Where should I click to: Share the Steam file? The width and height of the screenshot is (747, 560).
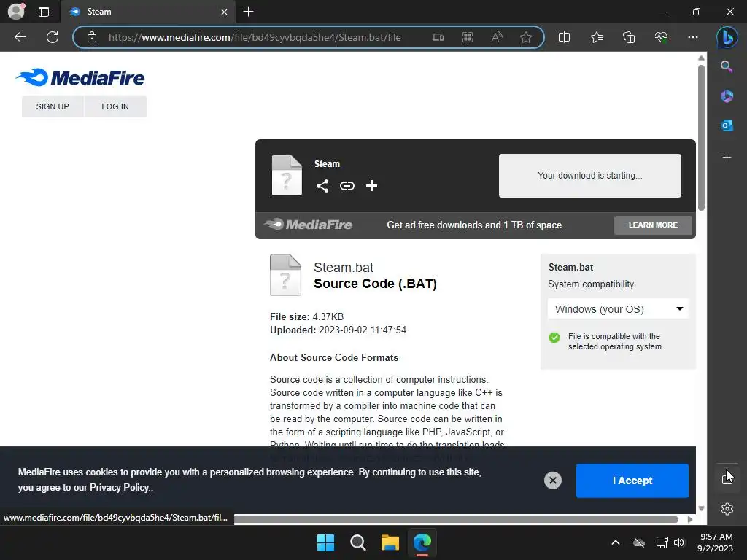coord(322,186)
